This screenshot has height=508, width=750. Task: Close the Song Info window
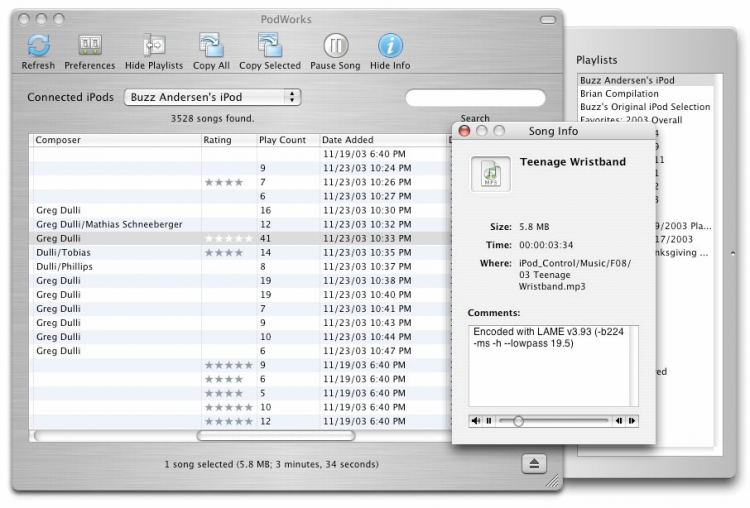coord(464,131)
